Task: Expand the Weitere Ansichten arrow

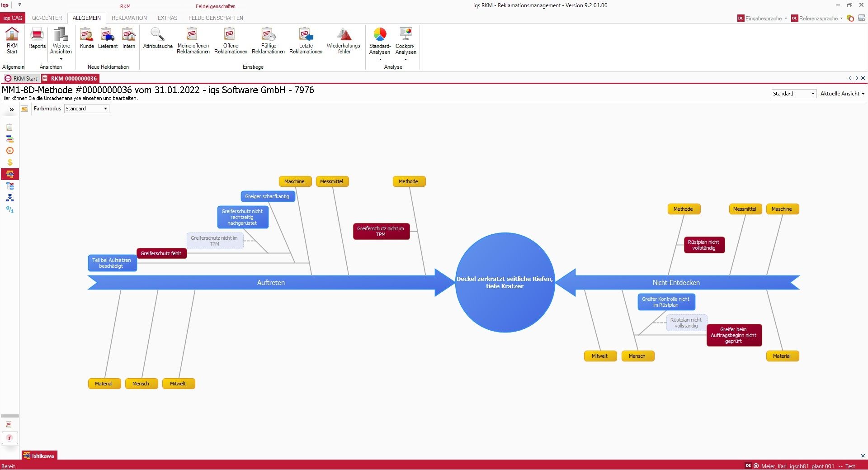Action: (x=61, y=59)
